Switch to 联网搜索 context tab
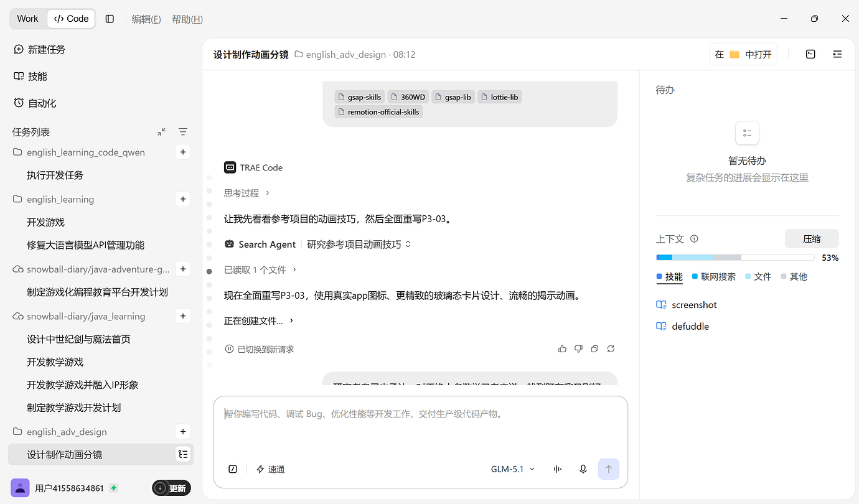The height and width of the screenshot is (504, 859). pyautogui.click(x=713, y=276)
